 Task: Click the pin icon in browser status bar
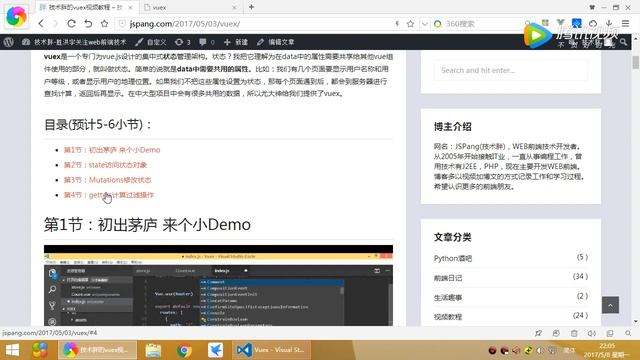(538, 333)
